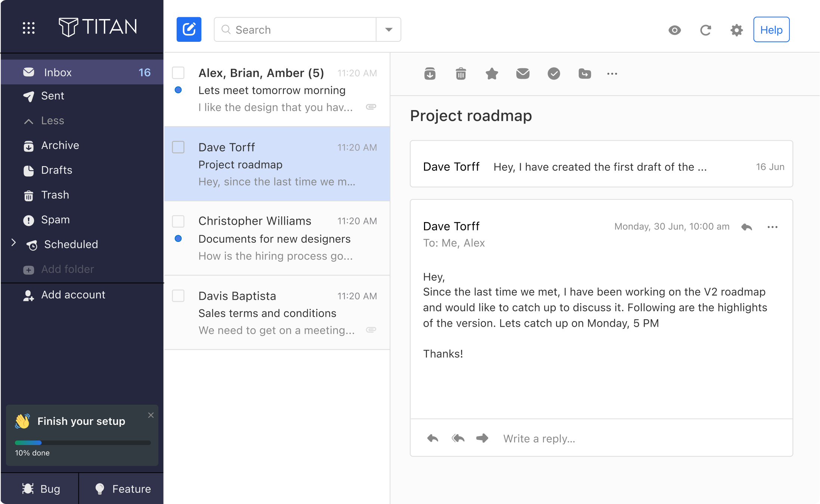Mark the email as unread with the envelope icon
This screenshot has height=504, width=820.
tap(523, 74)
